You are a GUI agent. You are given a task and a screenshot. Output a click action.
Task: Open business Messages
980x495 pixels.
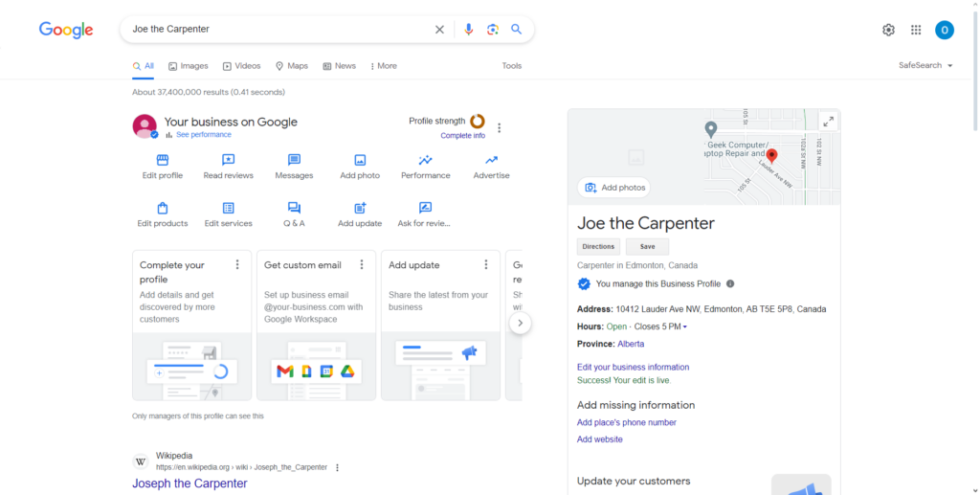point(294,167)
